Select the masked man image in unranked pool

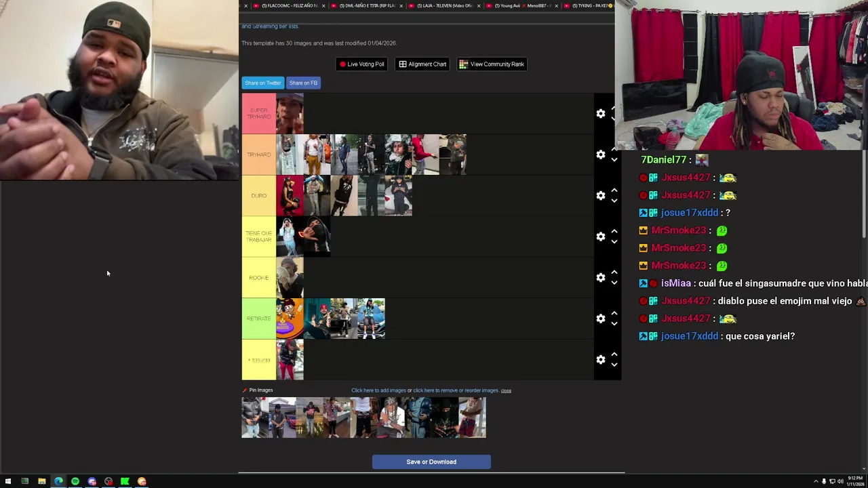click(446, 418)
